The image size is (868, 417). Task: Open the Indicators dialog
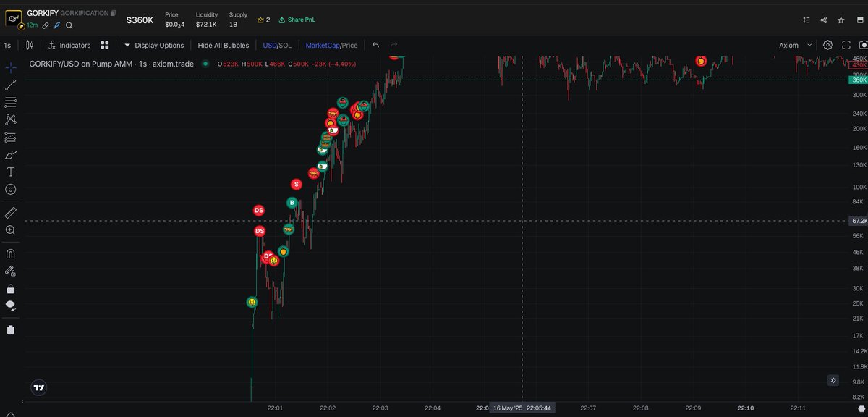[69, 45]
